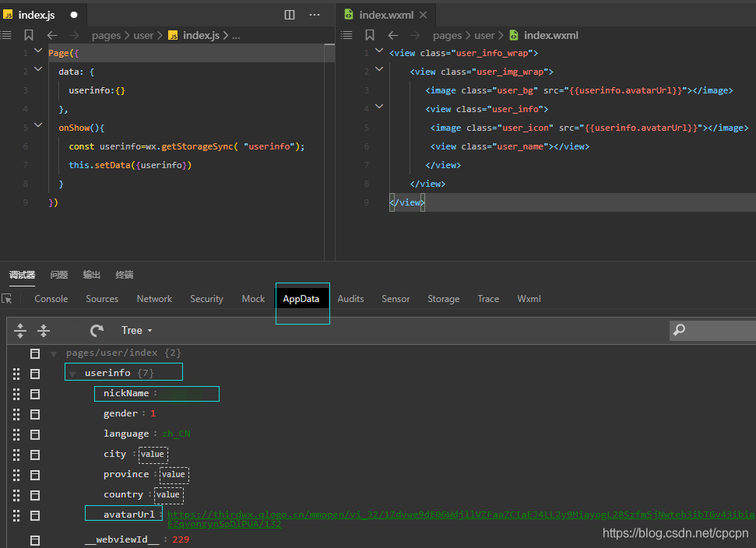756x548 pixels.
Task: Click the square menu icon on the gender row
Action: pos(35,414)
